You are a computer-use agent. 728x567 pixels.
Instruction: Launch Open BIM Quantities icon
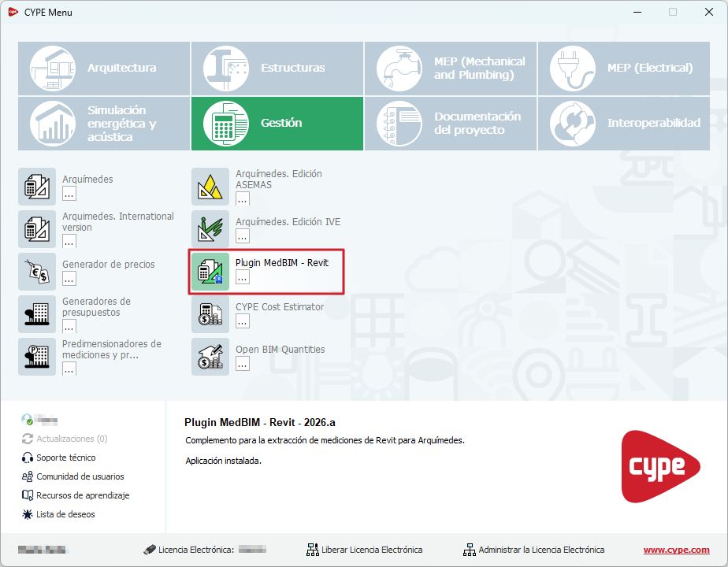click(x=210, y=357)
